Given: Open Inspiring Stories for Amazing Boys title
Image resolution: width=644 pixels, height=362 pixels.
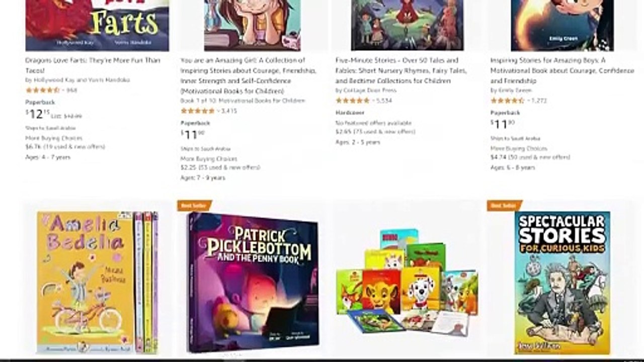Looking at the screenshot, I should coord(562,70).
